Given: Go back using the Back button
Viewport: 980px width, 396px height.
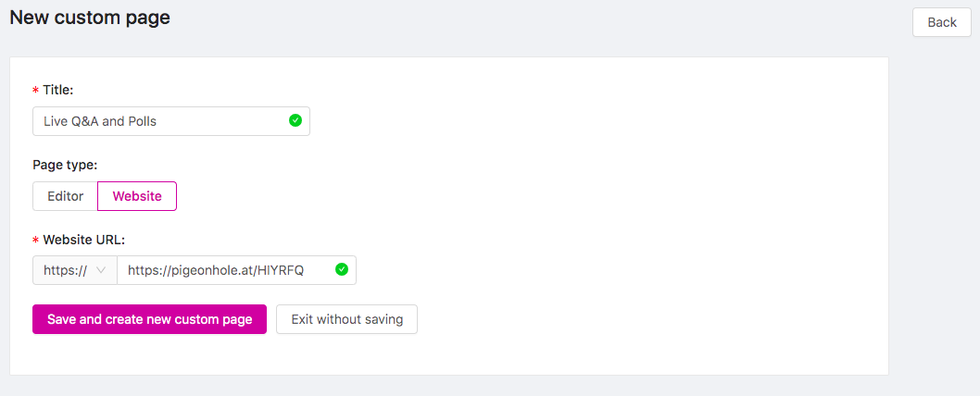Looking at the screenshot, I should pos(942,22).
